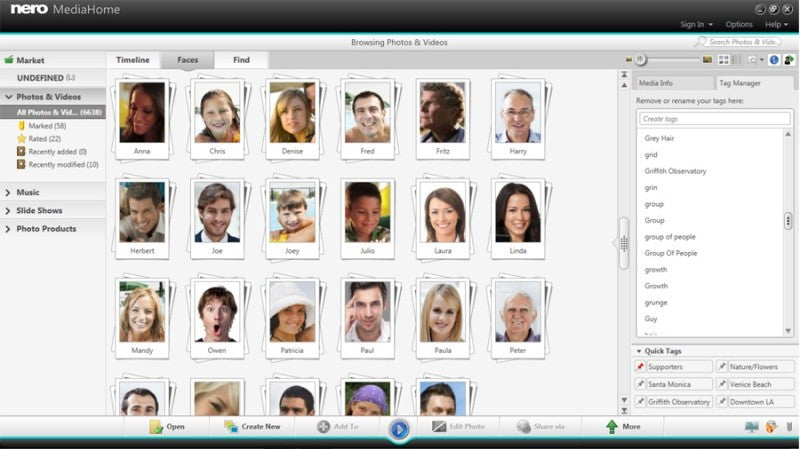The image size is (800, 449).
Task: Toggle pin on Supporters quick tag
Action: 640,366
